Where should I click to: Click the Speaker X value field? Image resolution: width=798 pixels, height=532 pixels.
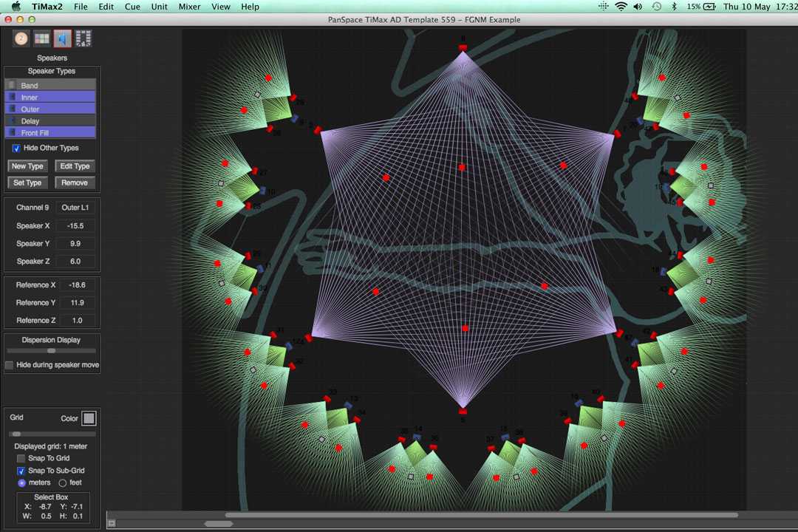[x=75, y=226]
